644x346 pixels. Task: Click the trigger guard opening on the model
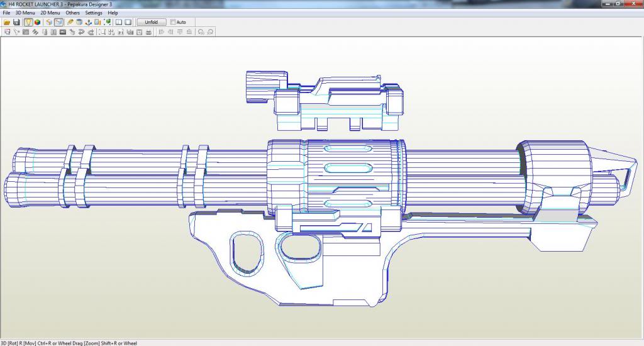tap(300, 247)
